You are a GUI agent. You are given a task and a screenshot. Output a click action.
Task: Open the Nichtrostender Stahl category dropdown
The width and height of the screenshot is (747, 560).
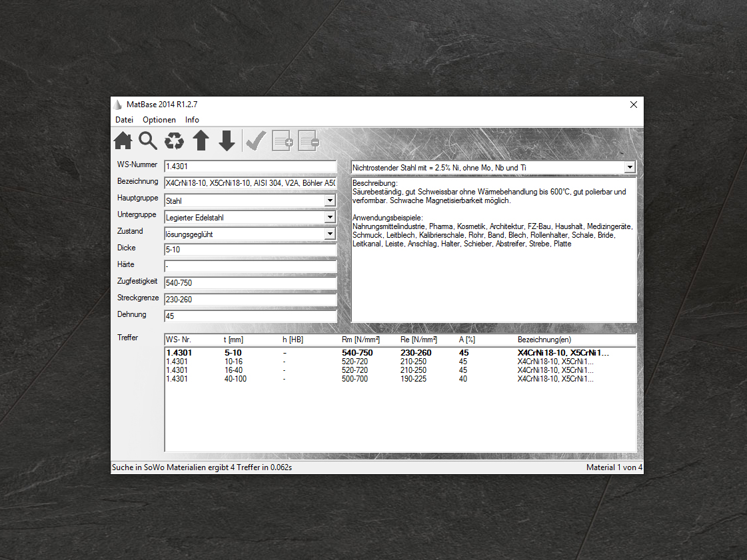630,168
